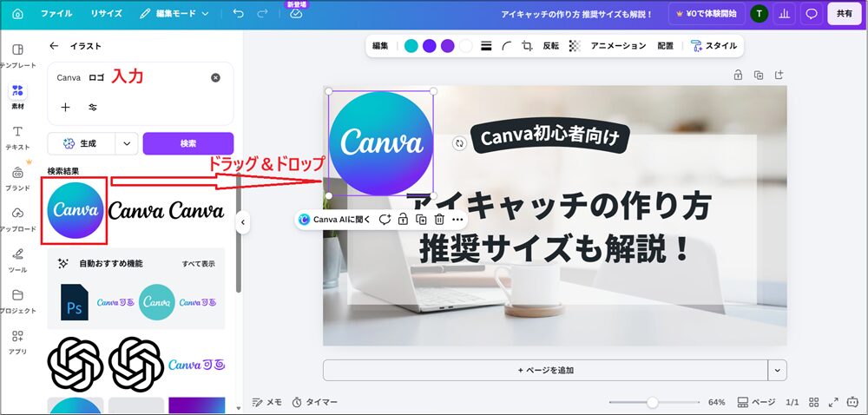This screenshot has height=415, width=868.
Task: Click the page lock icon above canvas
Action: [738, 75]
